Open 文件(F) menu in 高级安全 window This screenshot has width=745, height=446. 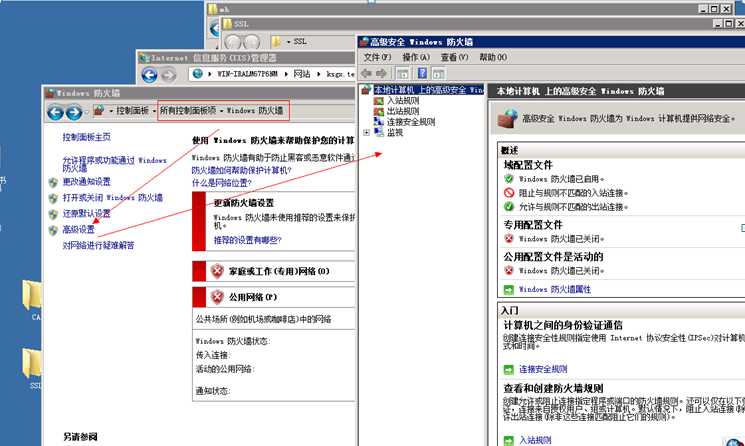click(377, 57)
